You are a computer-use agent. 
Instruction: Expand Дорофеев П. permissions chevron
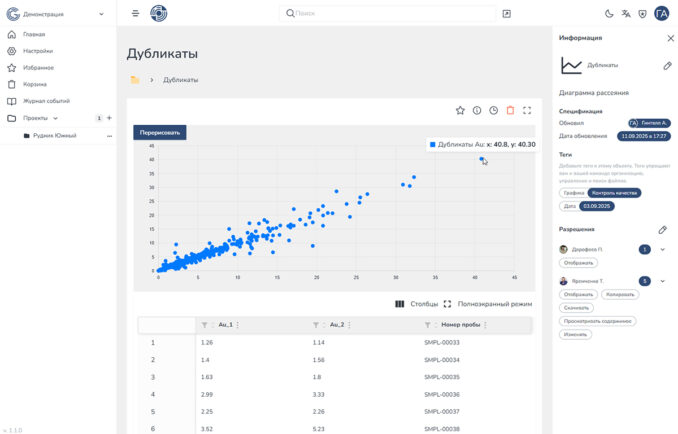[x=662, y=249]
